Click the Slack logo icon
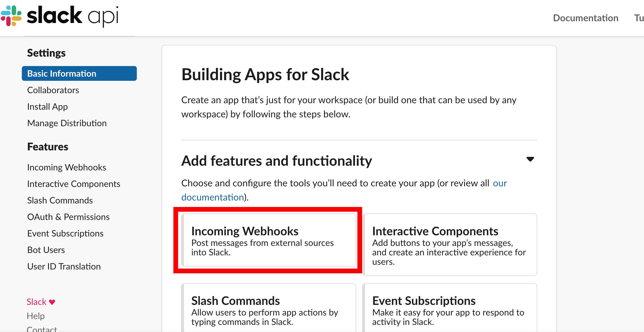The image size is (644, 332). [11, 16]
